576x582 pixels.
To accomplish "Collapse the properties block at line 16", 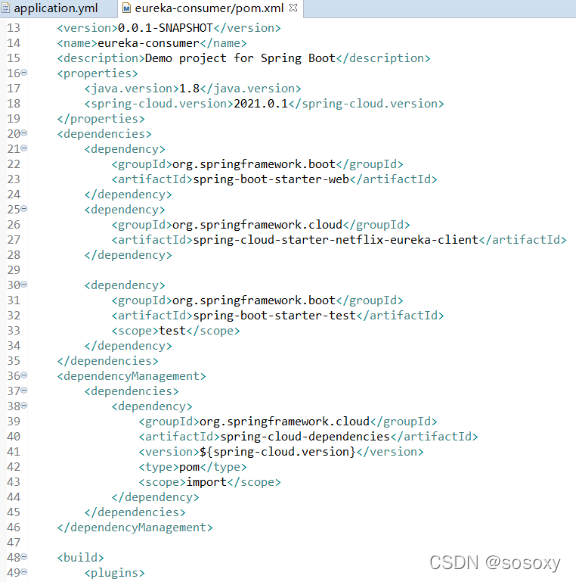I will tap(24, 72).
